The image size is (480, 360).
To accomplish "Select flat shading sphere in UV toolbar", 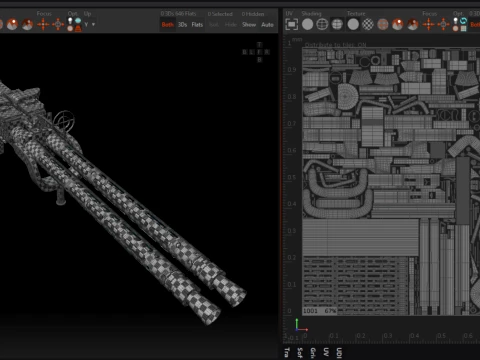I will (x=307, y=24).
